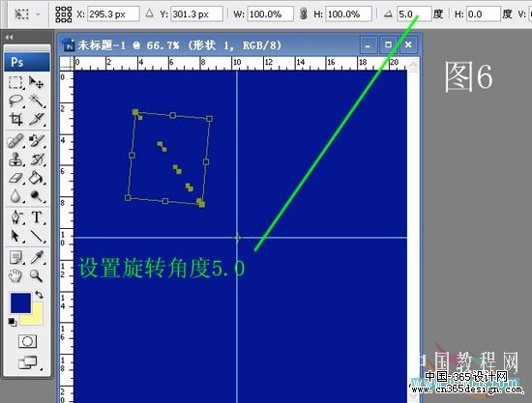Toggle Quick Mask mode
This screenshot has width=532, height=403.
point(27,341)
